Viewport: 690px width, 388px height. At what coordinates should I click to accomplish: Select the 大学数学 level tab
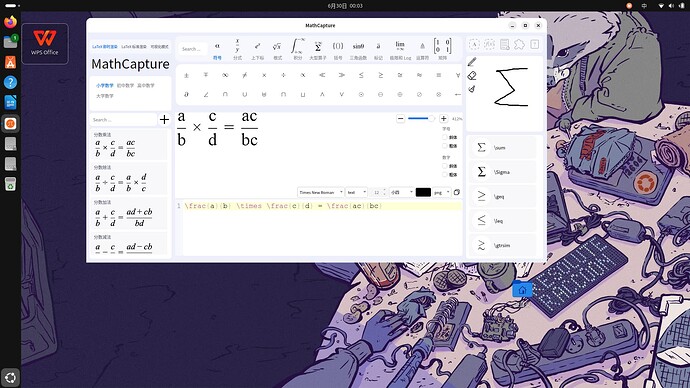105,95
